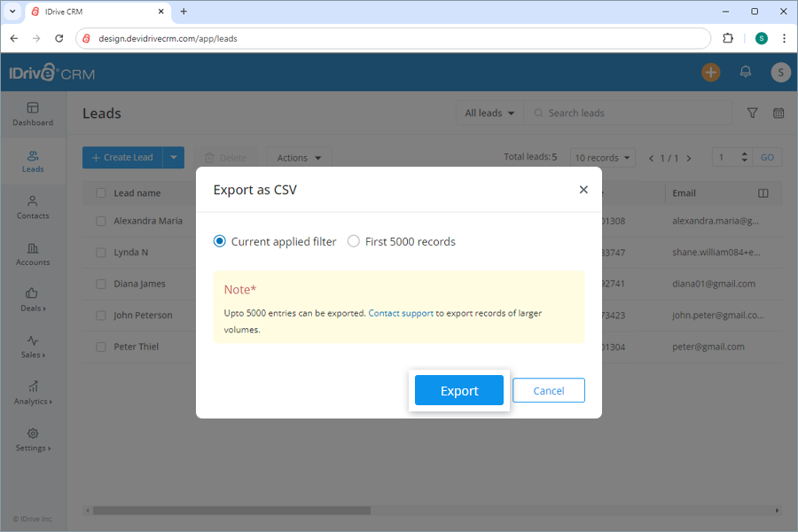Open the Contacts section

(x=32, y=208)
